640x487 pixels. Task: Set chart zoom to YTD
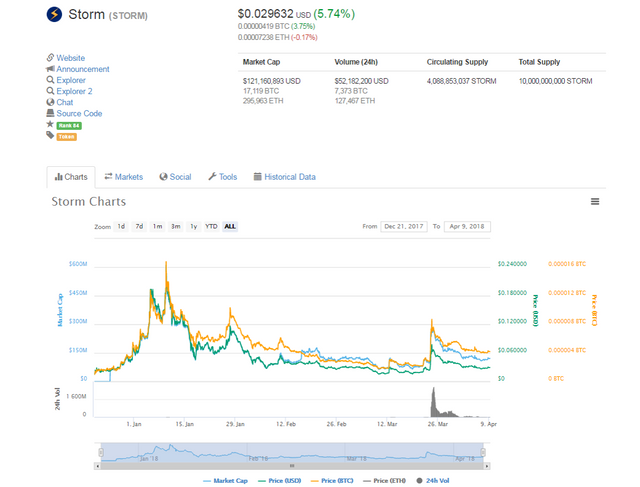[211, 227]
